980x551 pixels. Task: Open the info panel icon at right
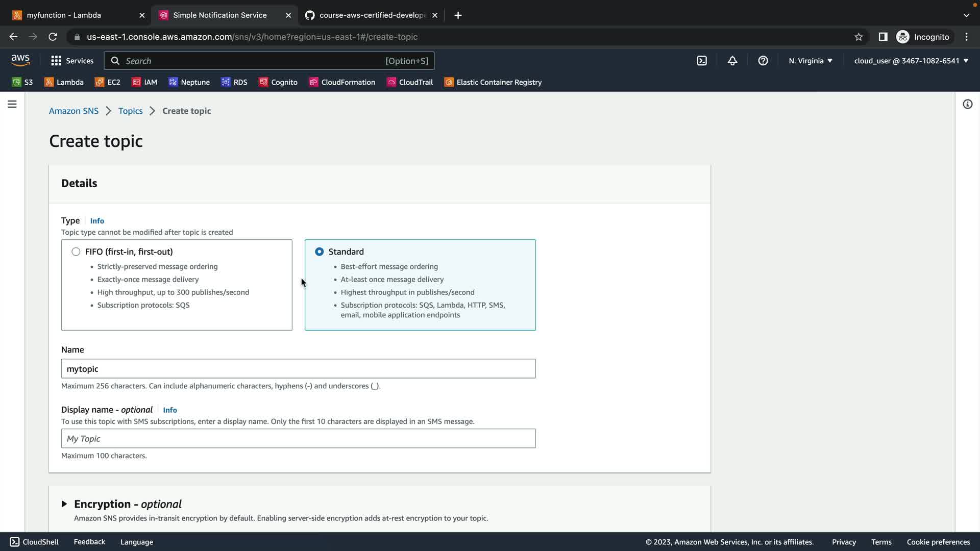pyautogui.click(x=967, y=104)
